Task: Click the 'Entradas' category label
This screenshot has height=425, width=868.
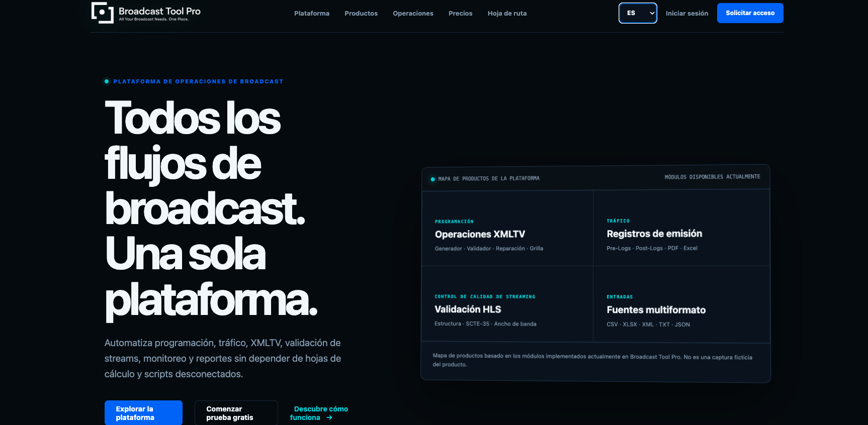Action: [x=620, y=297]
